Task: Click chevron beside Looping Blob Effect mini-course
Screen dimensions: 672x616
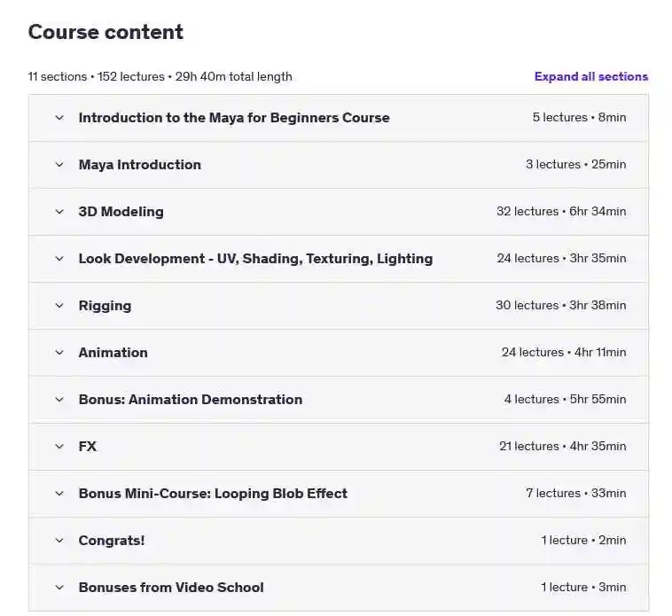Action: click(59, 494)
